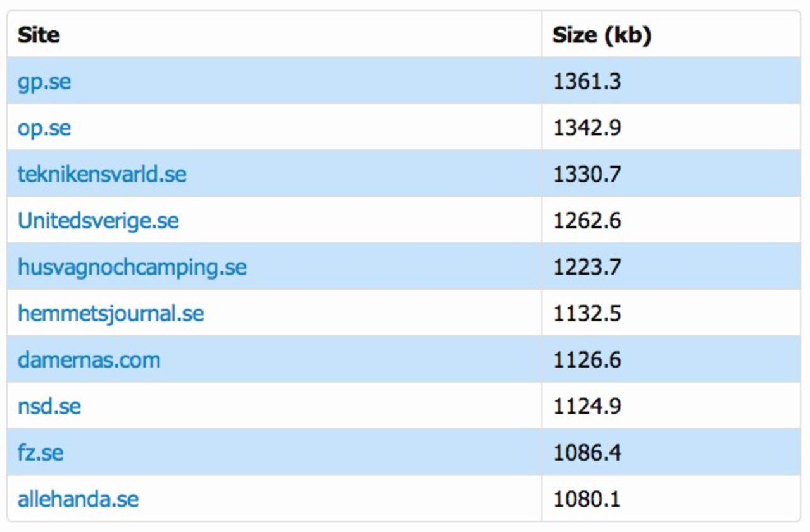Click the Size (kb) column header
The width and height of the screenshot is (810, 532).
[601, 35]
